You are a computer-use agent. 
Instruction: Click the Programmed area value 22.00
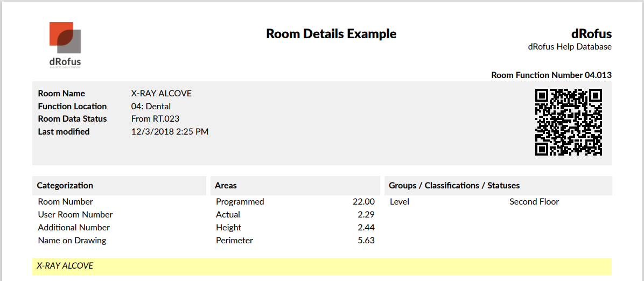(363, 202)
